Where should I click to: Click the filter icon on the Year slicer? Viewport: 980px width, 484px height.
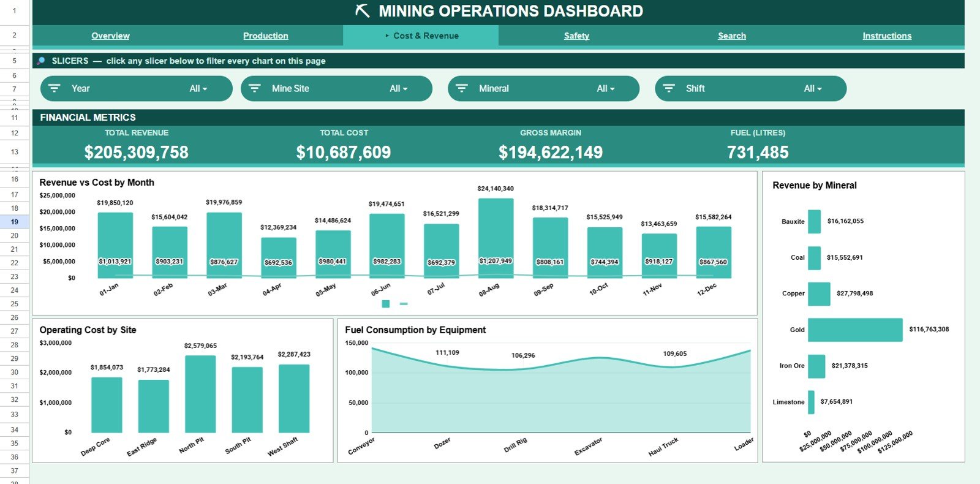pyautogui.click(x=55, y=88)
